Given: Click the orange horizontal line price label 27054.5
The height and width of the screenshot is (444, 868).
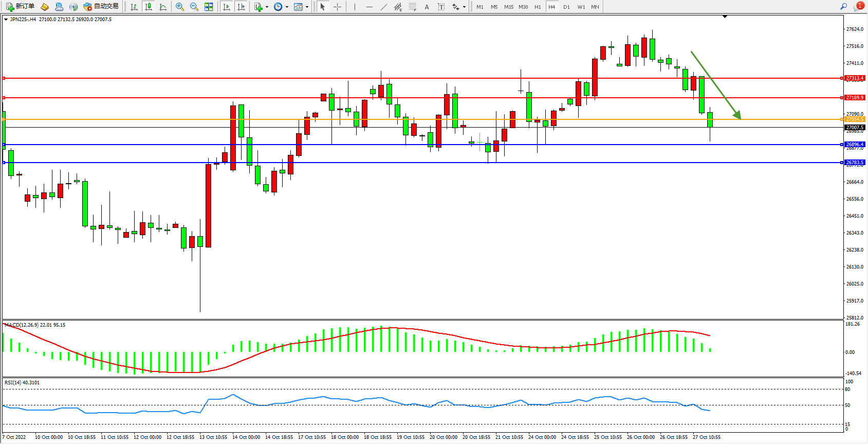Looking at the screenshot, I should point(855,119).
